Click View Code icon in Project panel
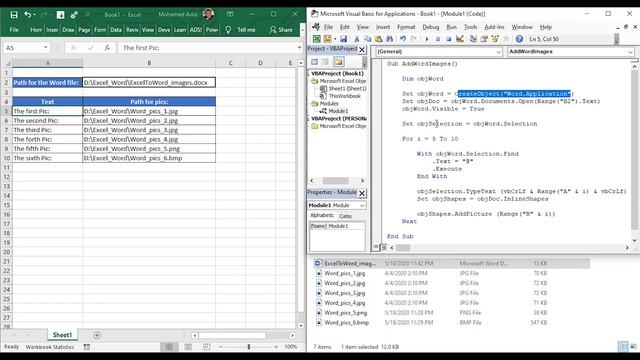 [315, 62]
